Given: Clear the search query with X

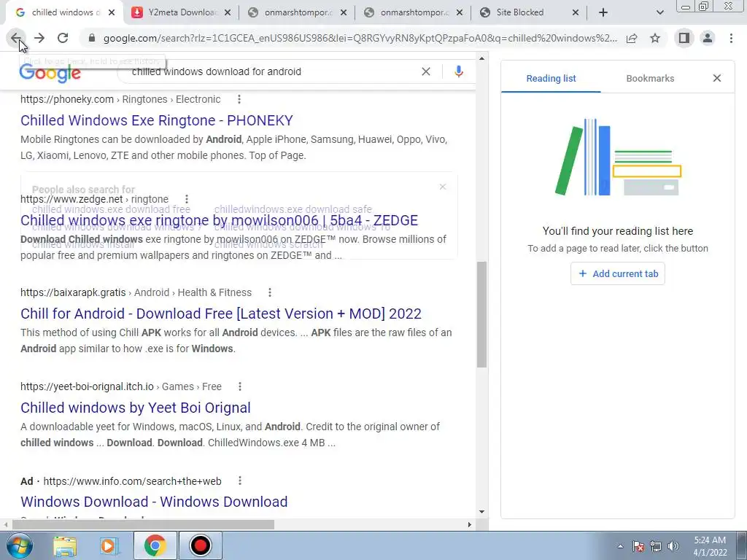Looking at the screenshot, I should pos(426,71).
